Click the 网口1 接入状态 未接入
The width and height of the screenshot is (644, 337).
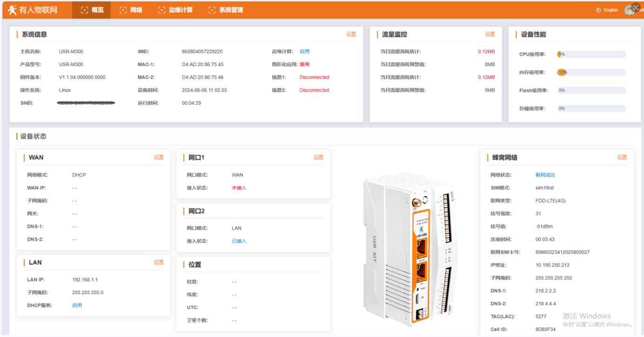click(x=239, y=188)
